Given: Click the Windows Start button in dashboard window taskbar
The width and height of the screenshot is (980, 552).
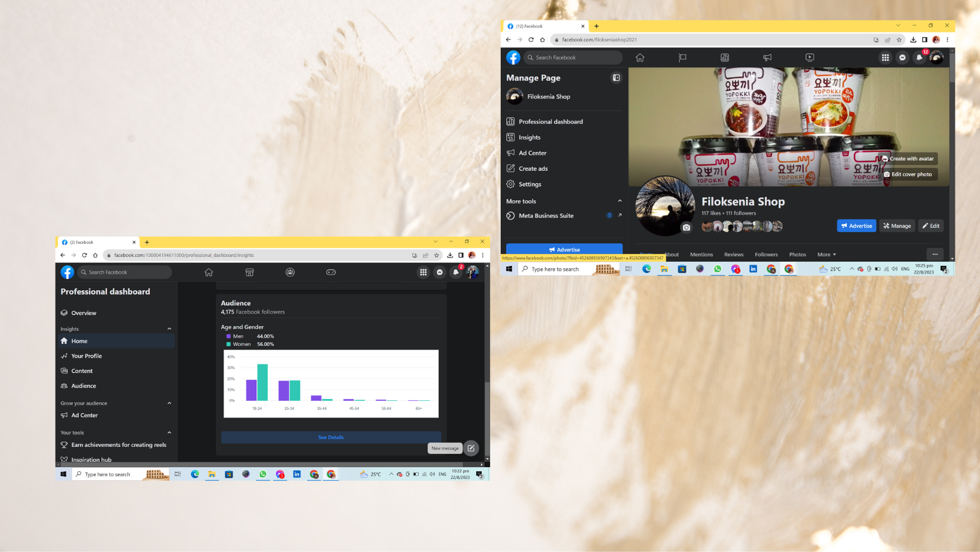Looking at the screenshot, I should tap(63, 474).
